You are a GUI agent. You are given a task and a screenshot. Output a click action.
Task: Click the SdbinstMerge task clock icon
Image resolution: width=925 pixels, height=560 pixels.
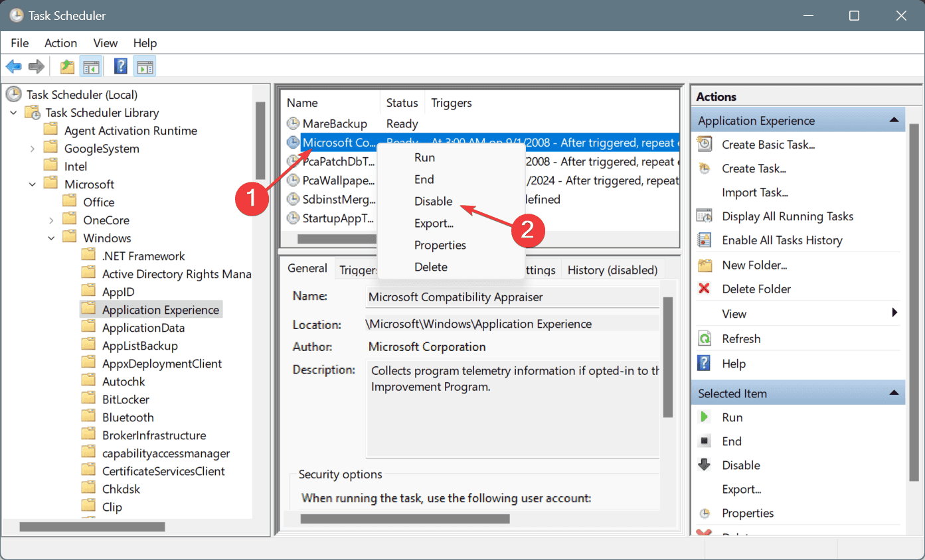click(x=293, y=199)
